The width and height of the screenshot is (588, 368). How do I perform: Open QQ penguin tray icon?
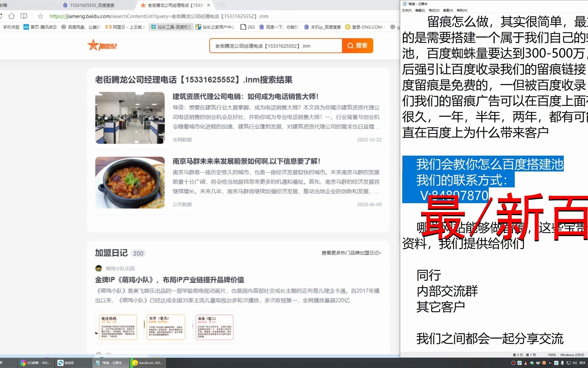click(x=526, y=363)
